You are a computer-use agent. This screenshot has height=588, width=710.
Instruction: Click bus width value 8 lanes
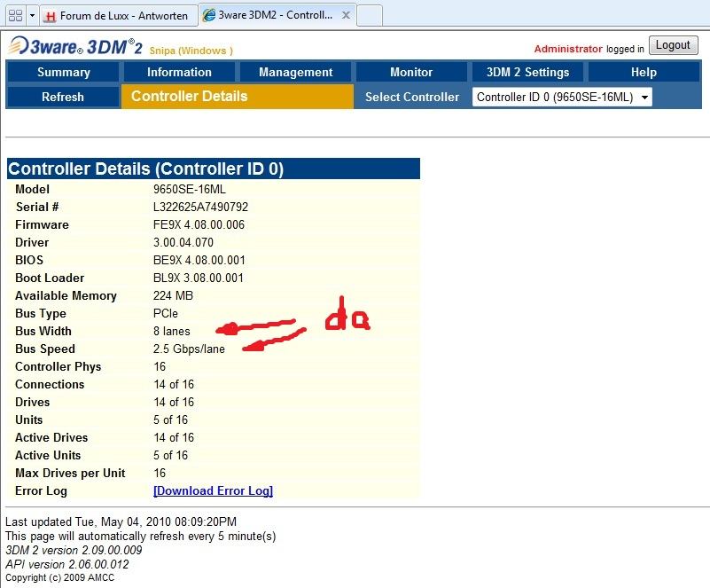click(172, 331)
